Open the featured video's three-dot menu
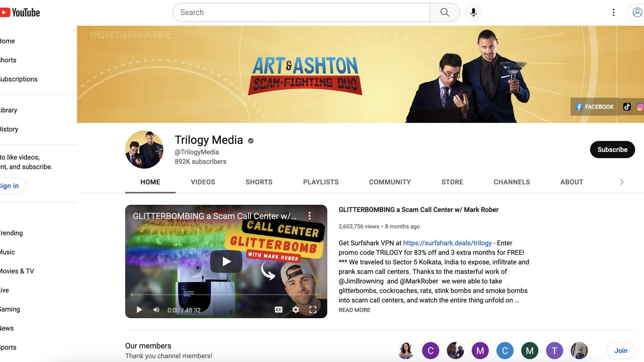644x362 pixels. [310, 216]
